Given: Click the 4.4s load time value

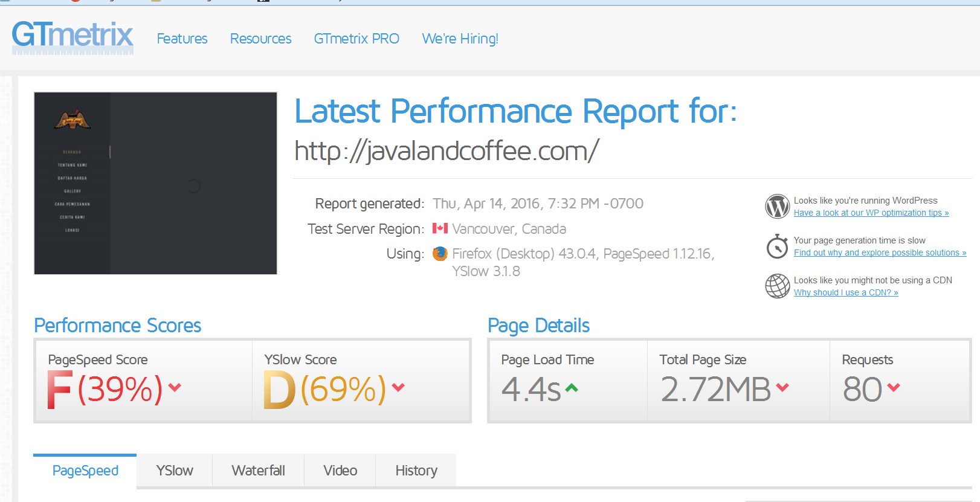Looking at the screenshot, I should point(531,389).
